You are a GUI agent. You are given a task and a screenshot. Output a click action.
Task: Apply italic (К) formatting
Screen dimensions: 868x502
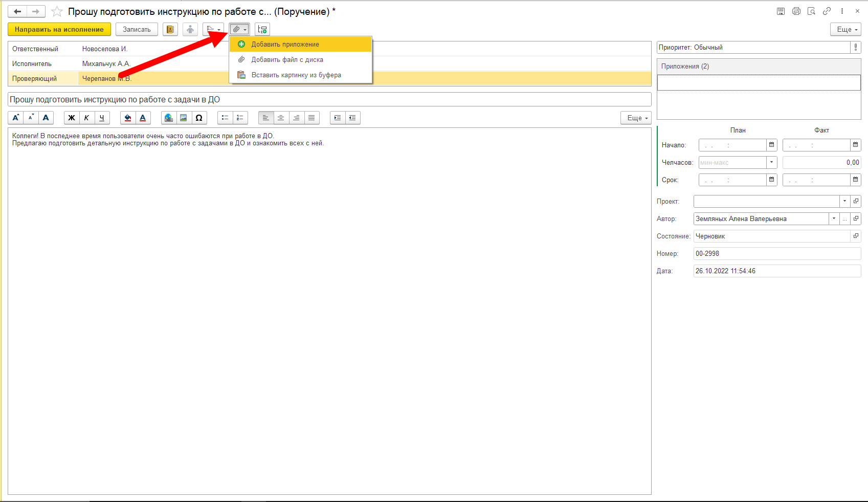click(86, 118)
